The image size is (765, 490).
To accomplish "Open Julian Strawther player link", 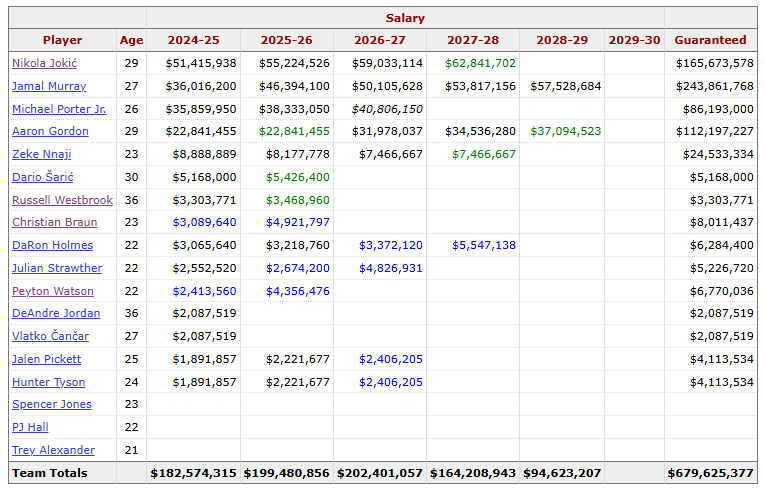I will (x=57, y=268).
